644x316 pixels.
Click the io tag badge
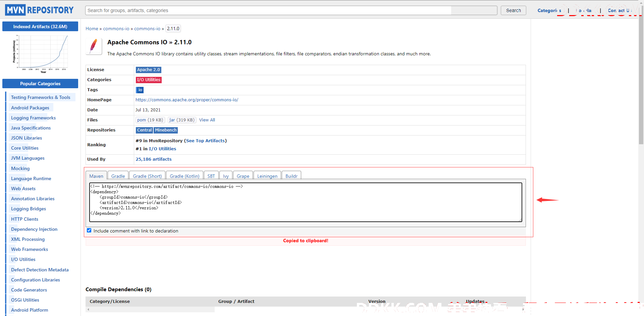point(140,90)
